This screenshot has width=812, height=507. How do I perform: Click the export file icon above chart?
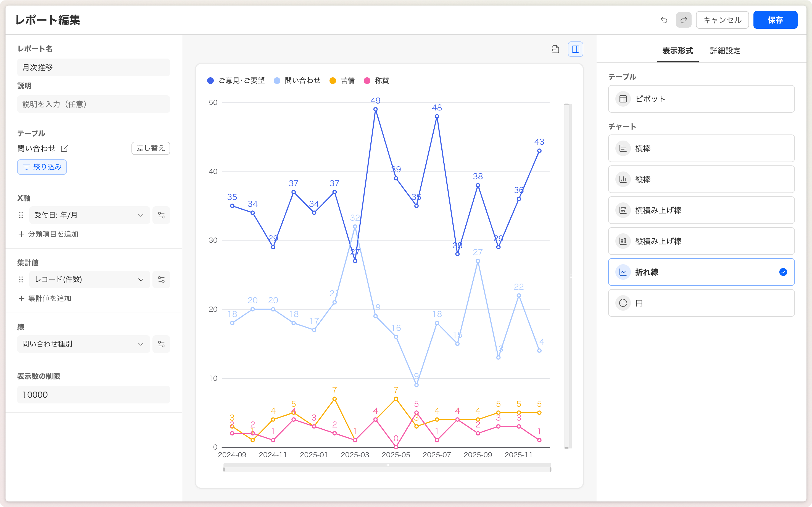tap(555, 49)
